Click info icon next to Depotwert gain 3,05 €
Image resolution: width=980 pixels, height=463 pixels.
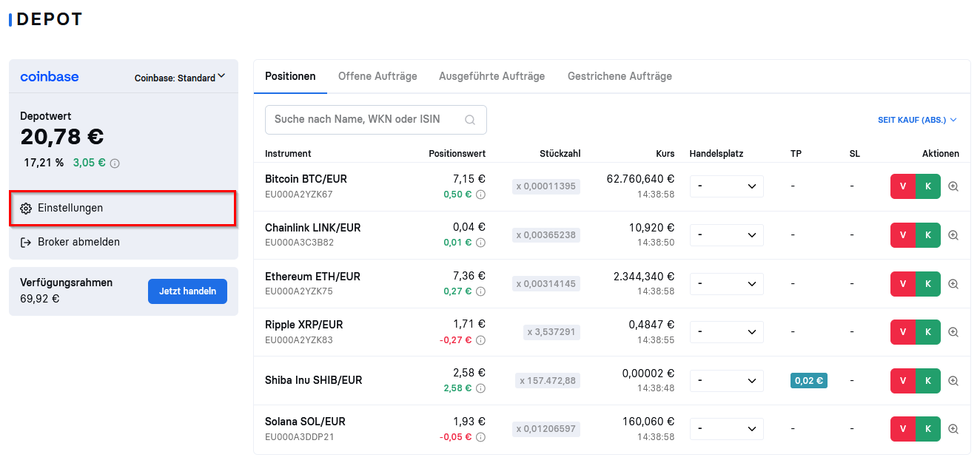point(115,163)
